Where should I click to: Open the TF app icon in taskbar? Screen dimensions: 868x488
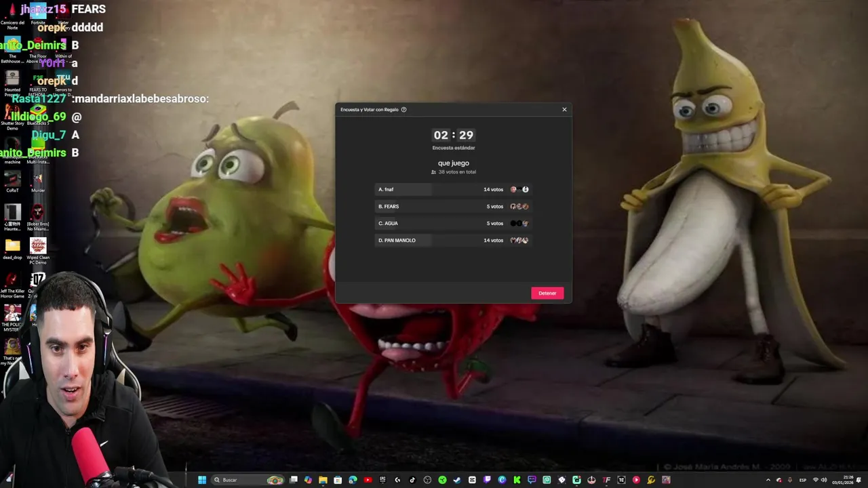(606, 480)
